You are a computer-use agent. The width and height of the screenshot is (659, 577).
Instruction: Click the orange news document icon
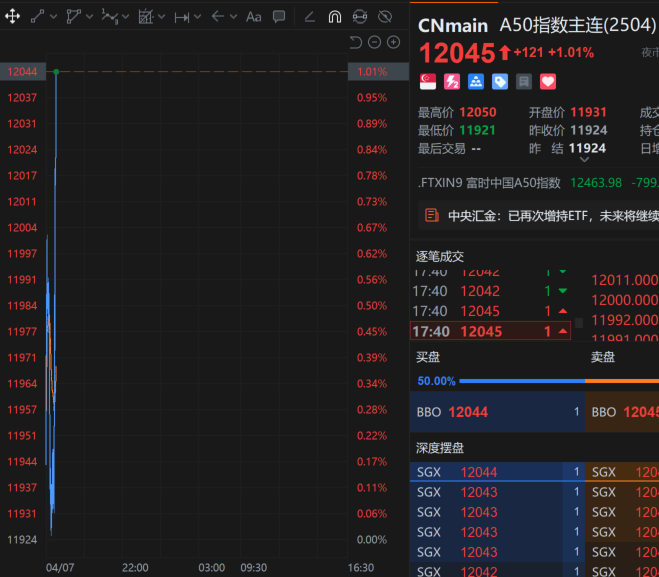(x=432, y=216)
